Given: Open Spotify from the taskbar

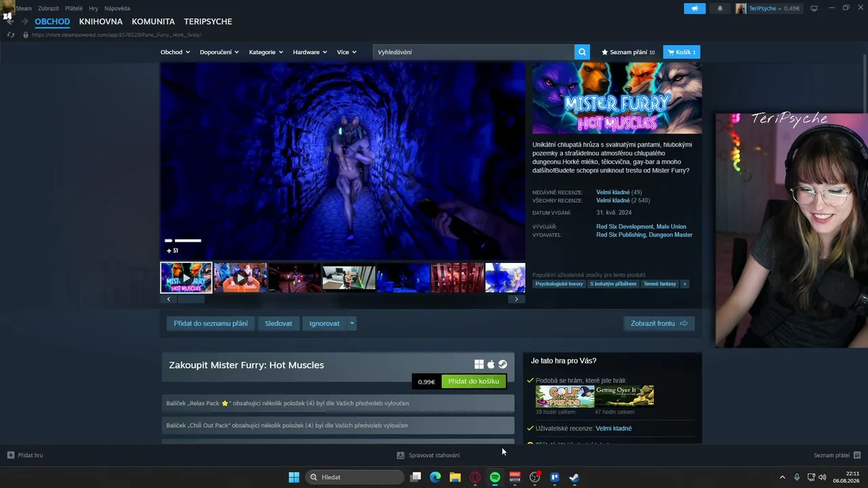Looking at the screenshot, I should (495, 477).
